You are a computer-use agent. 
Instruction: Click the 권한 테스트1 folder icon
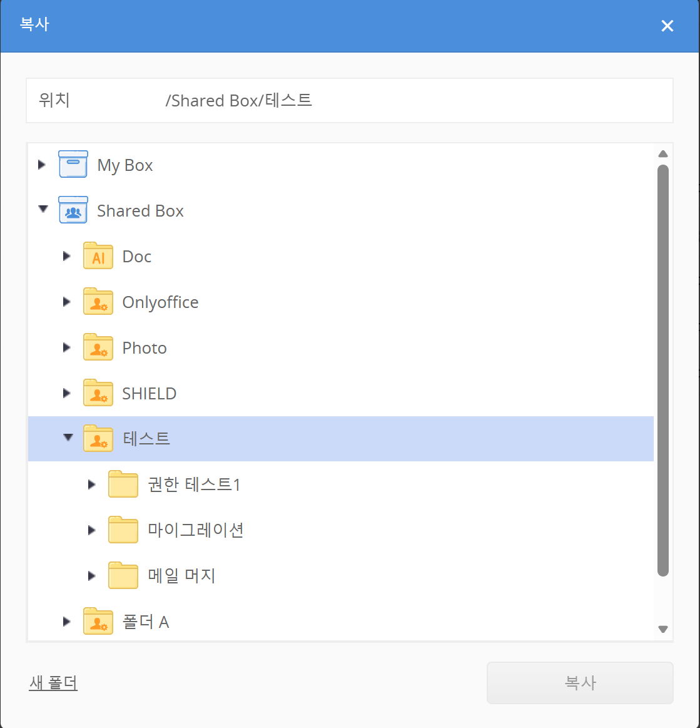[123, 484]
